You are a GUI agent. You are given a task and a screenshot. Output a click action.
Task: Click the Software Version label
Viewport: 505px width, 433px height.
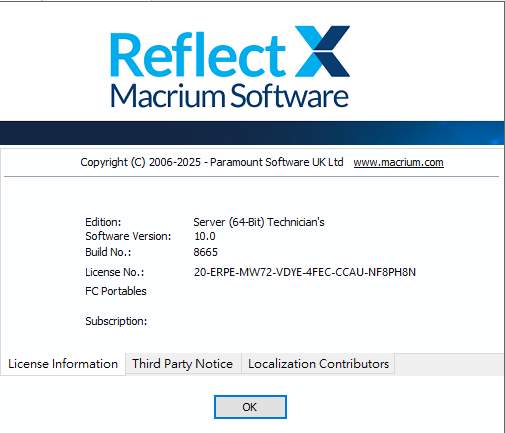[128, 236]
